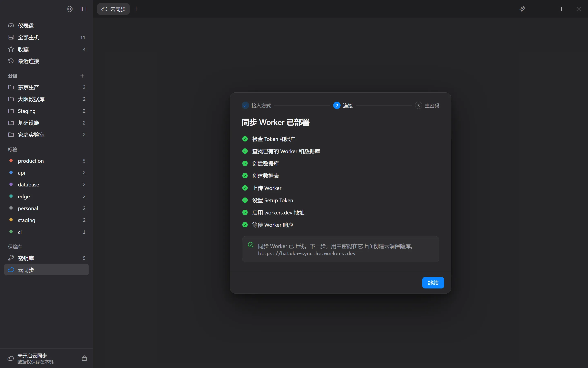
Task: View 最近连接 recent connections
Action: (46, 61)
